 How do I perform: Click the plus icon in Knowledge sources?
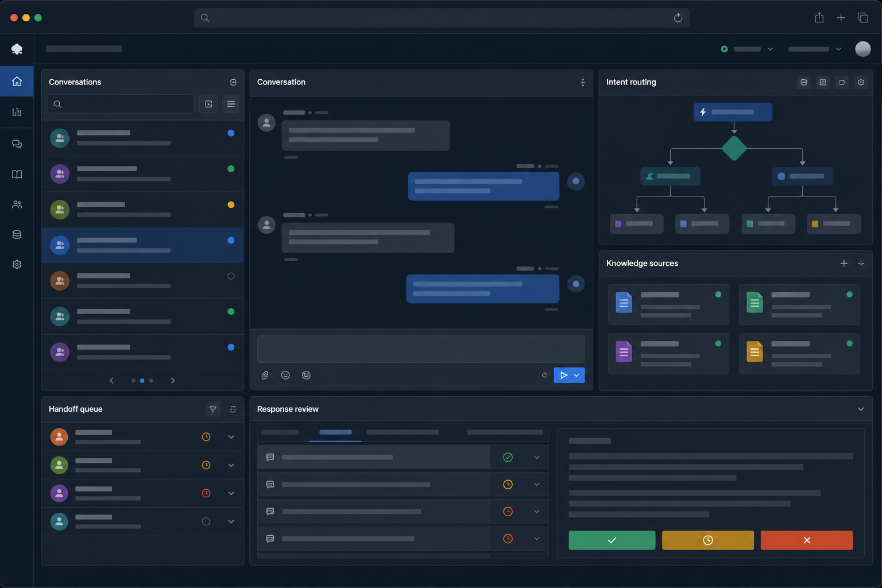pyautogui.click(x=844, y=263)
